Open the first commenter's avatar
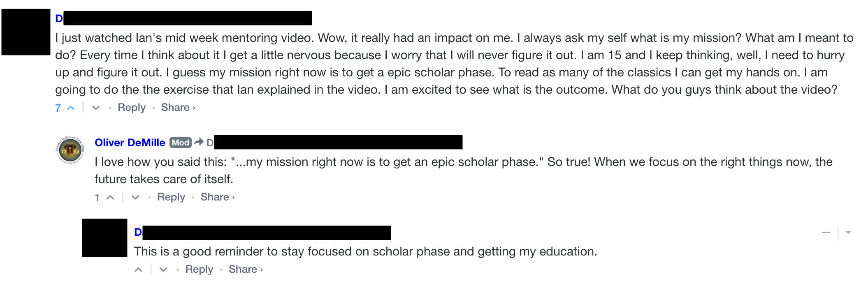 26,32
